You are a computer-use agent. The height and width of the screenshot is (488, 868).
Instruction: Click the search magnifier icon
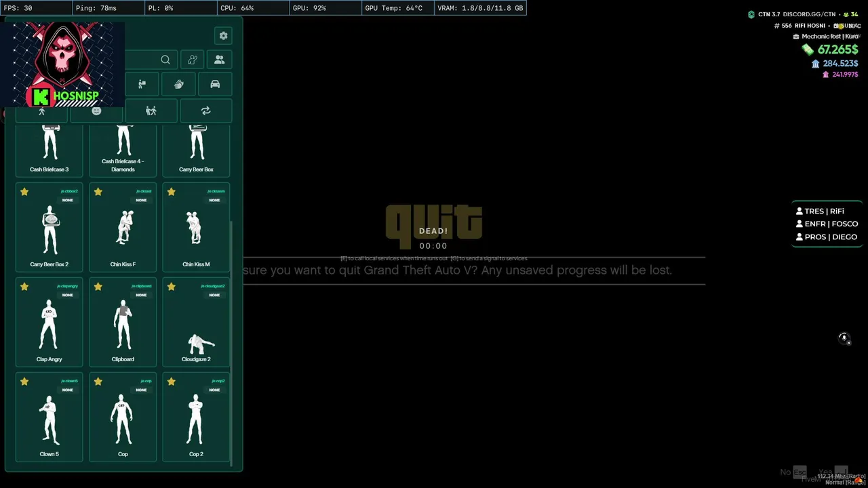click(x=165, y=60)
